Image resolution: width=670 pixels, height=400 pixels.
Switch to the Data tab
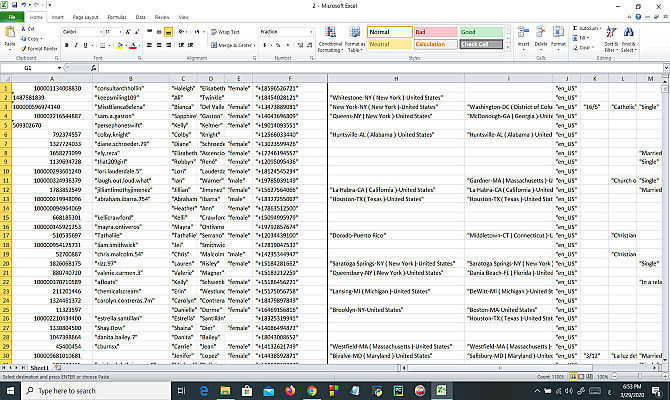click(141, 18)
